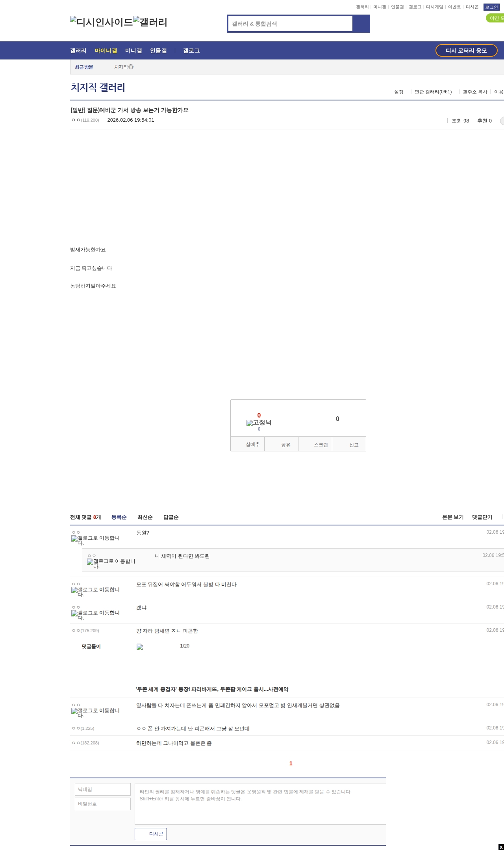Click the 디시 로터리 응모 button

tap(466, 50)
